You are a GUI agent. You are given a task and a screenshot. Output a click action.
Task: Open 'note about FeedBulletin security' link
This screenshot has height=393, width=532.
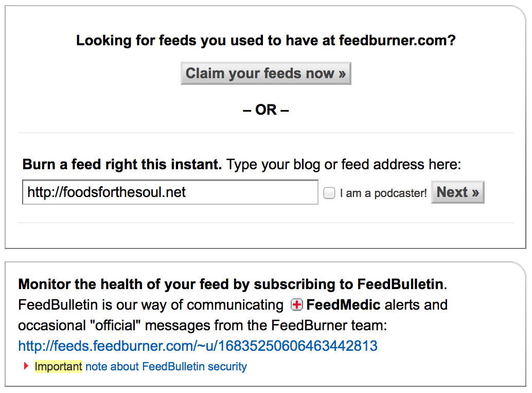click(166, 367)
